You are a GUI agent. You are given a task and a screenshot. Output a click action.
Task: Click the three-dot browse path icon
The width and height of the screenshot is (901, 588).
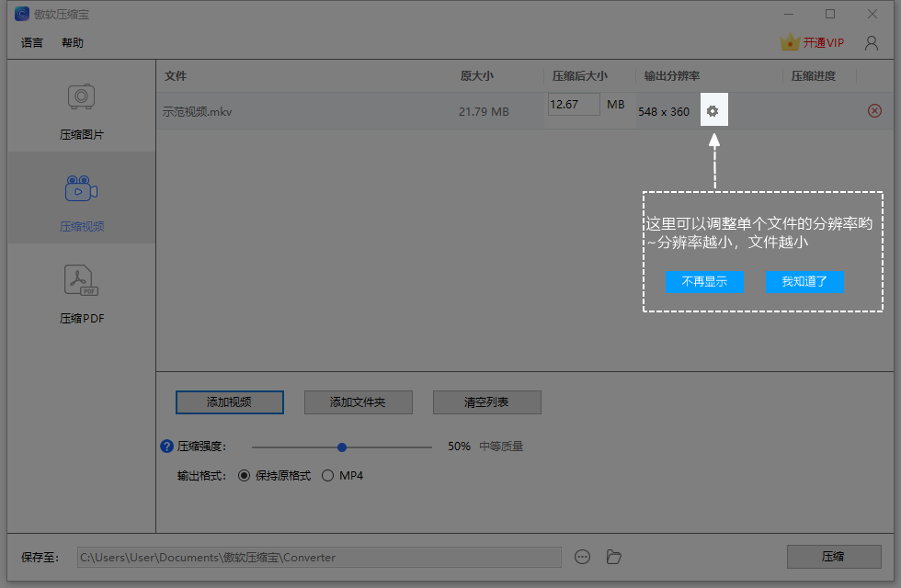pyautogui.click(x=582, y=557)
